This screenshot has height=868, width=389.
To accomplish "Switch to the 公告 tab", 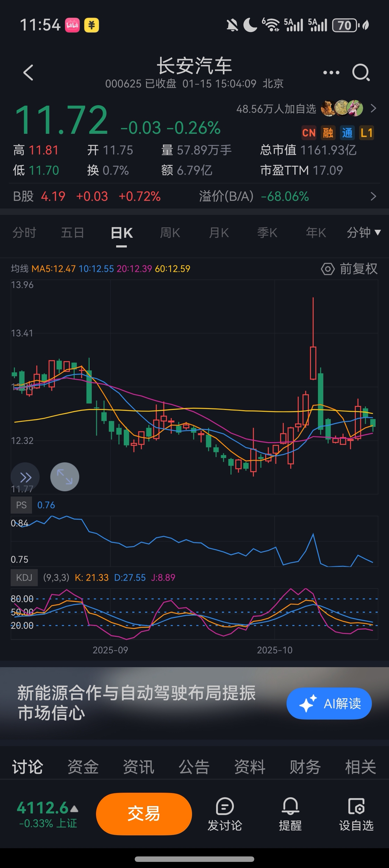I will 194,767.
